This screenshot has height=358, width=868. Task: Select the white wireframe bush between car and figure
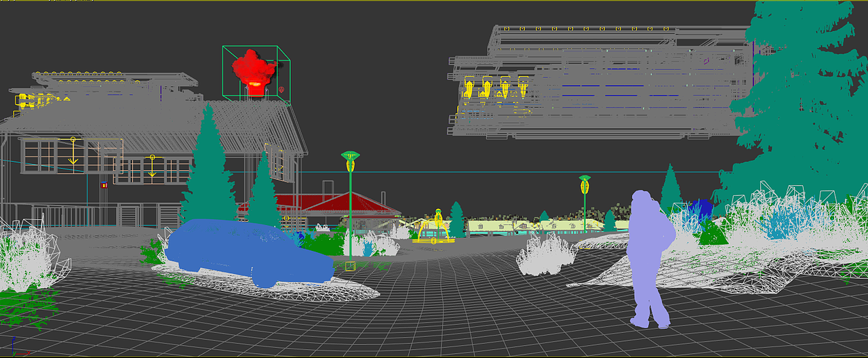click(x=547, y=254)
